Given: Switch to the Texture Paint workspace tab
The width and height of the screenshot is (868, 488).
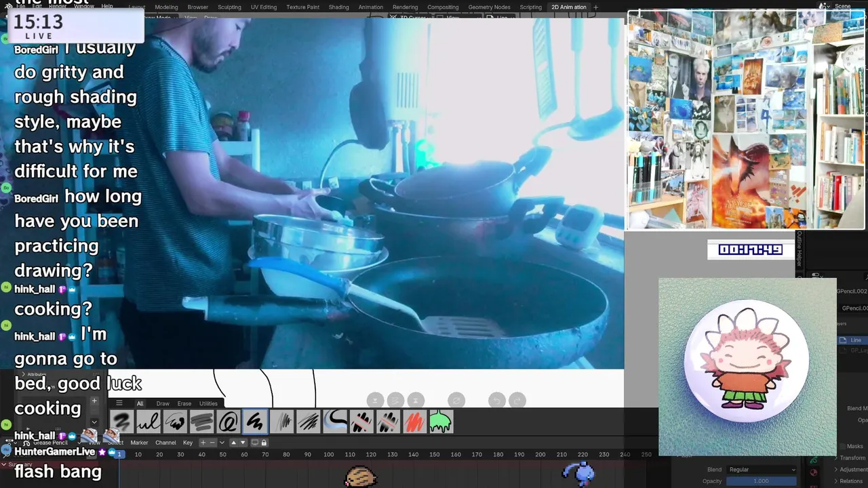Looking at the screenshot, I should [x=302, y=7].
